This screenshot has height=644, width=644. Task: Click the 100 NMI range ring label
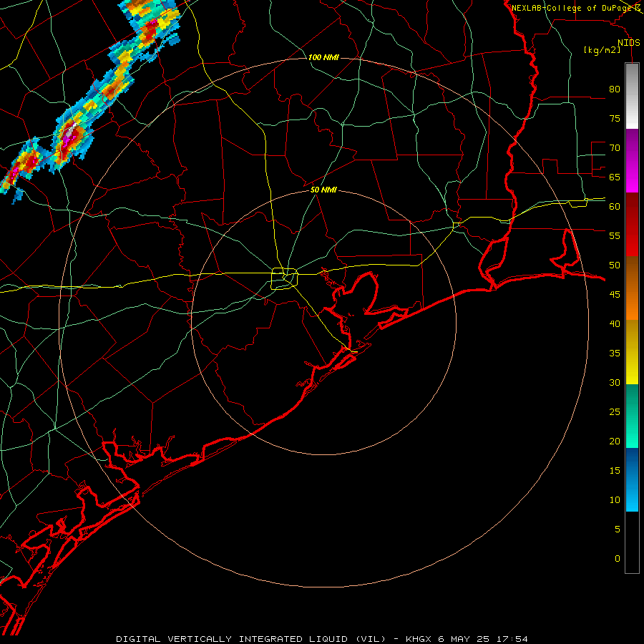[x=323, y=57]
